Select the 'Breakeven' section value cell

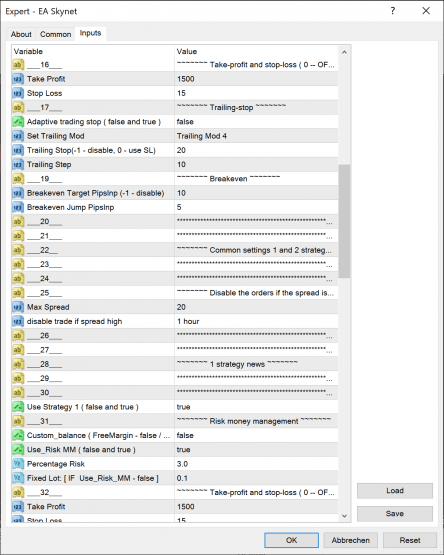click(x=256, y=179)
